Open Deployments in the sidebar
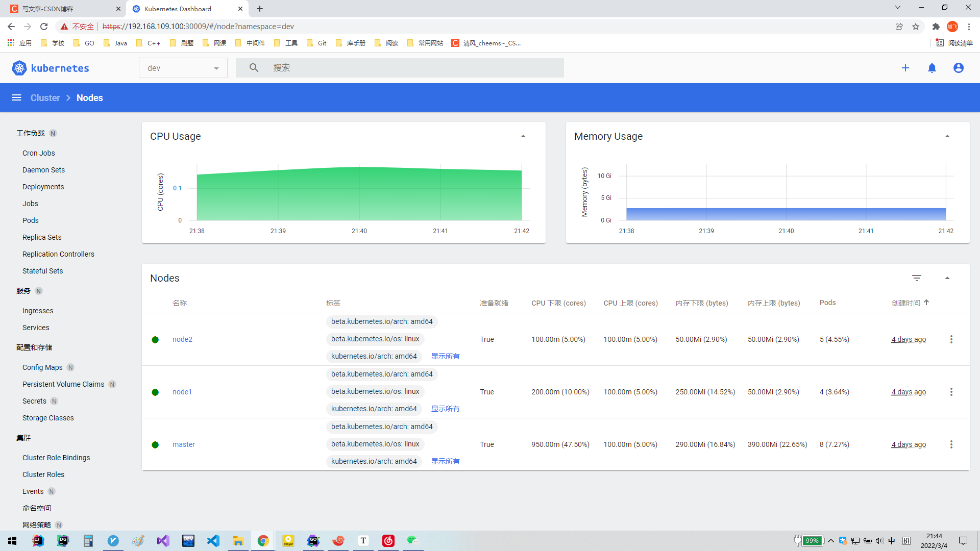980x551 pixels. [43, 187]
